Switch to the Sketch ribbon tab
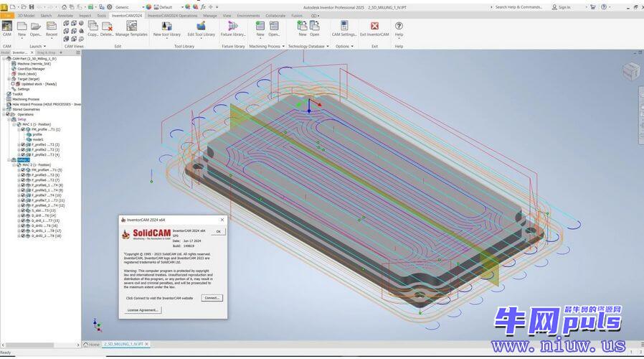The width and height of the screenshot is (644, 359). tap(46, 16)
